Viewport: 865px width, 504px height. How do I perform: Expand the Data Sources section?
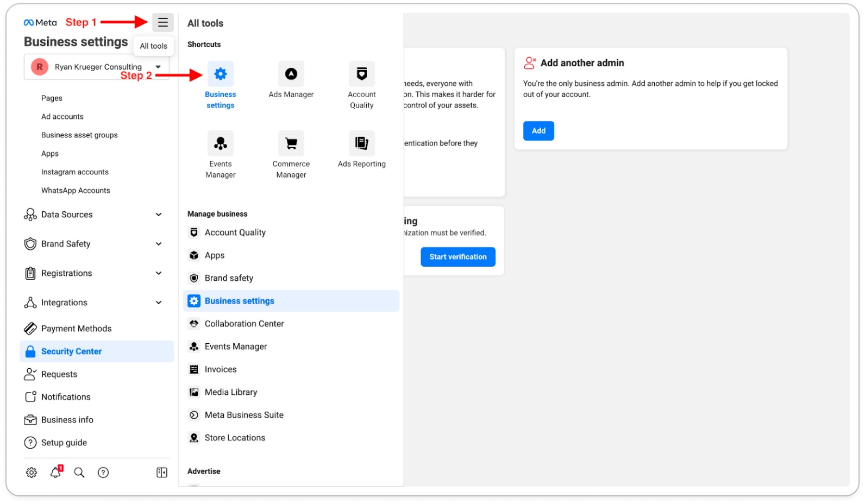[x=159, y=215]
